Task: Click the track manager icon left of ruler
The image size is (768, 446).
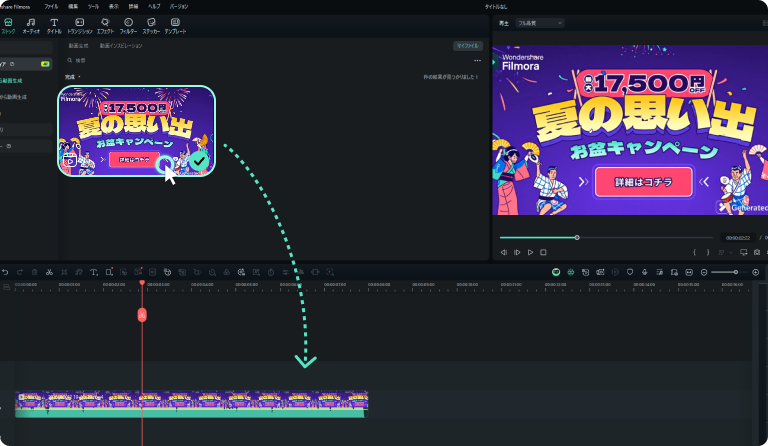Action: 6,287
